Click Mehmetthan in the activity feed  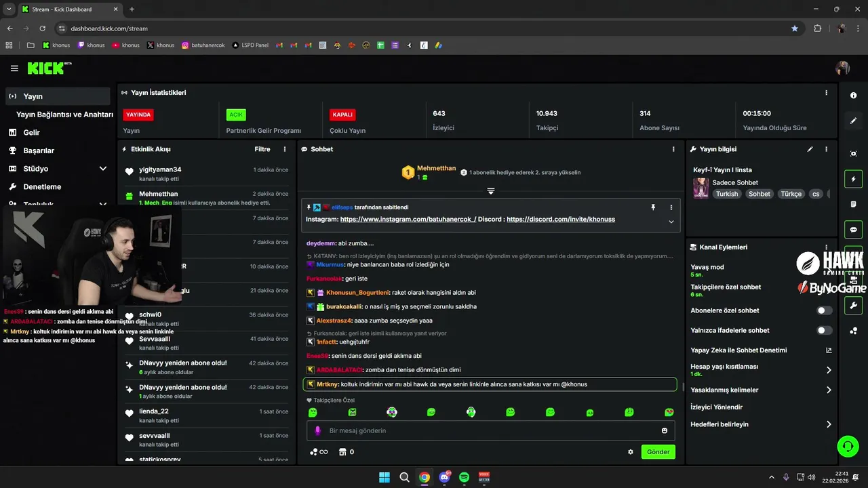(x=159, y=194)
